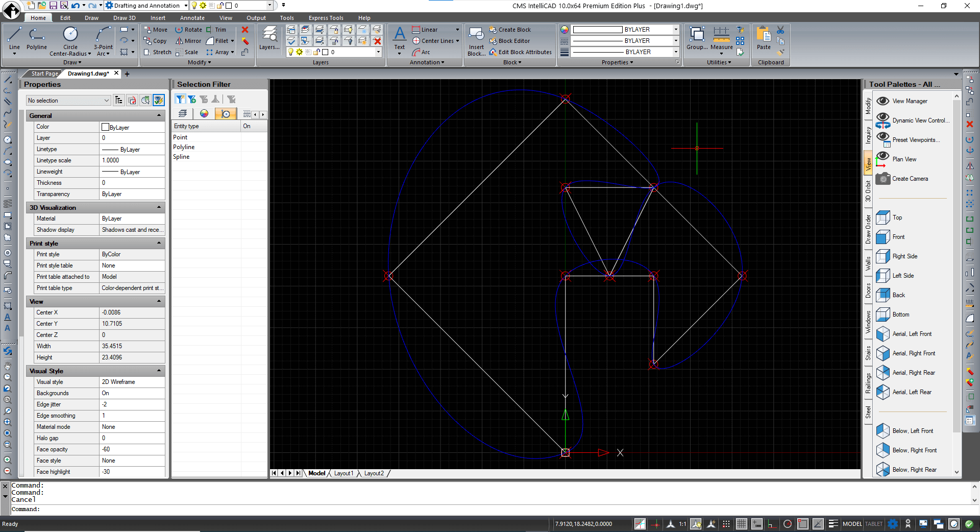The height and width of the screenshot is (532, 980).
Task: Click the color wheel tab in Selection Filter
Action: 204,113
